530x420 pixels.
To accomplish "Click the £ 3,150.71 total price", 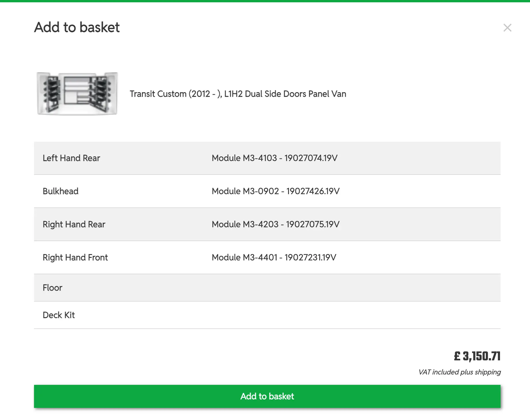I will pyautogui.click(x=477, y=356).
